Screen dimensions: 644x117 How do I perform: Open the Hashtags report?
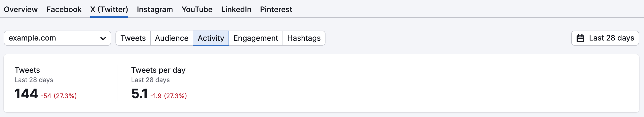coord(304,38)
